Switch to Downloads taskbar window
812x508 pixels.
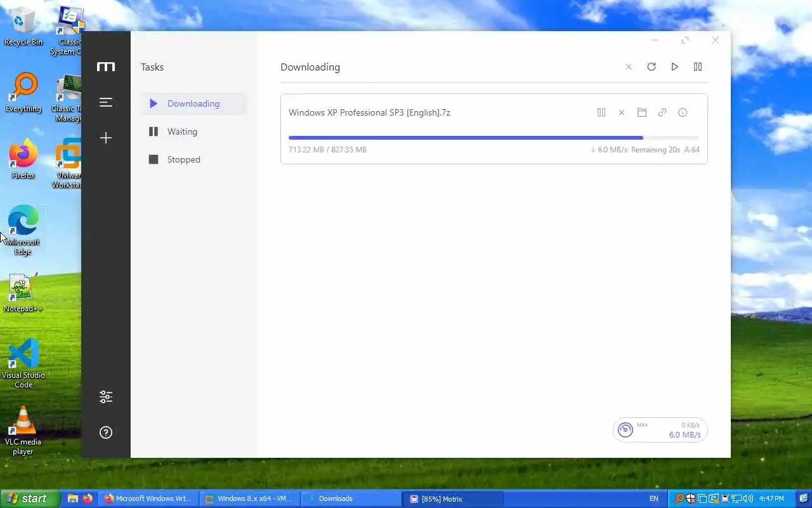(351, 498)
